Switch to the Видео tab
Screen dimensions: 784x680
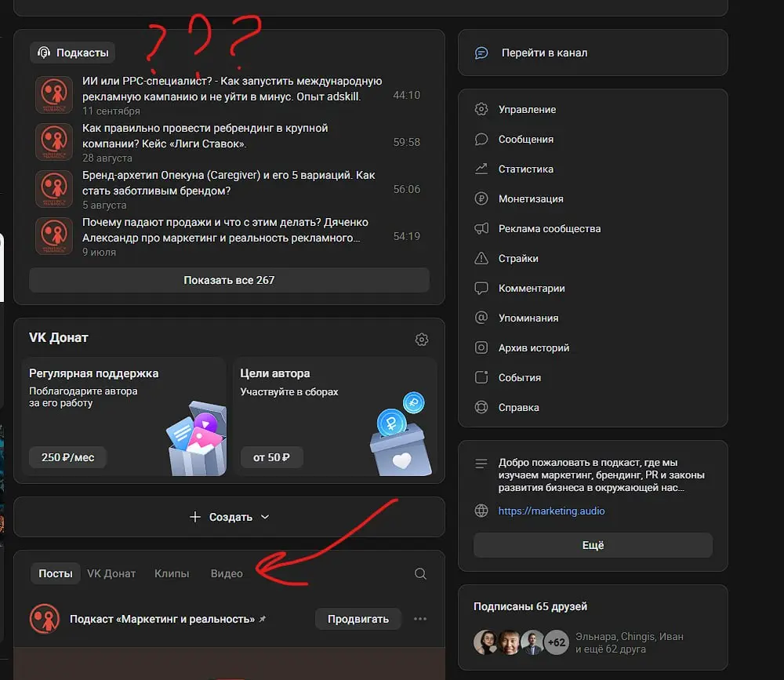pyautogui.click(x=227, y=573)
